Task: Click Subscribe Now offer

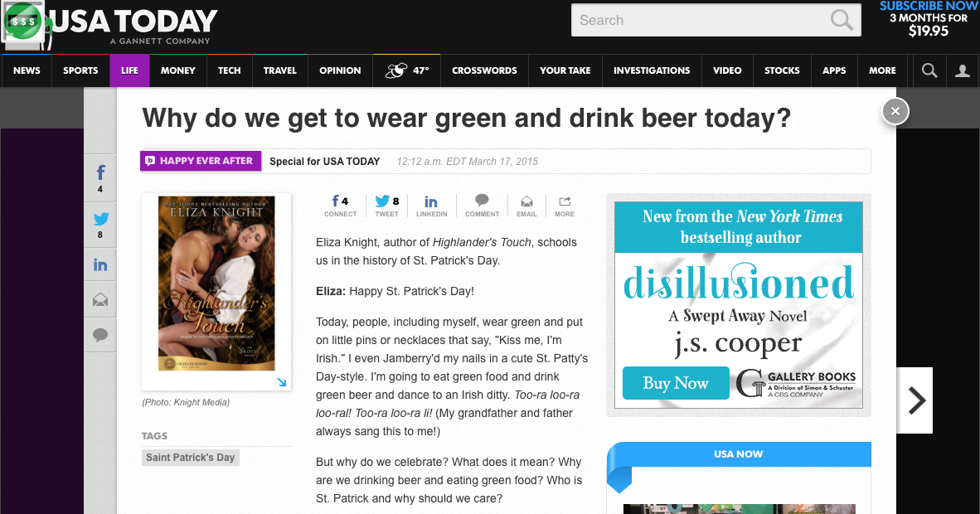Action: click(x=928, y=19)
